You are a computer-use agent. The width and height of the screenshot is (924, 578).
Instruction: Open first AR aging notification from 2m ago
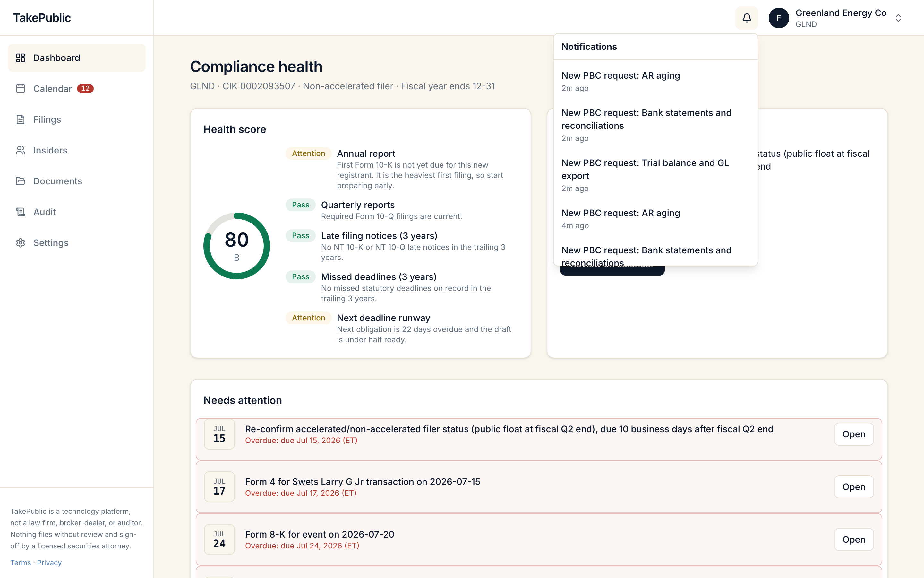pyautogui.click(x=655, y=82)
